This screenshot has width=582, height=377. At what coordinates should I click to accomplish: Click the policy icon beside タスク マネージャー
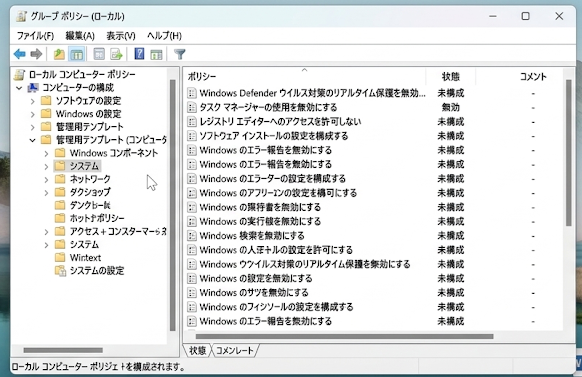192,107
